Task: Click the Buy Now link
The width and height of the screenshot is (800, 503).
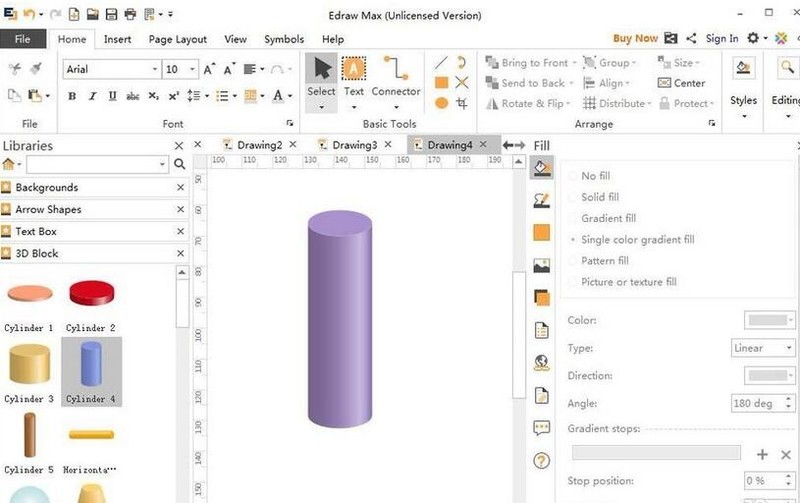Action: (x=635, y=38)
